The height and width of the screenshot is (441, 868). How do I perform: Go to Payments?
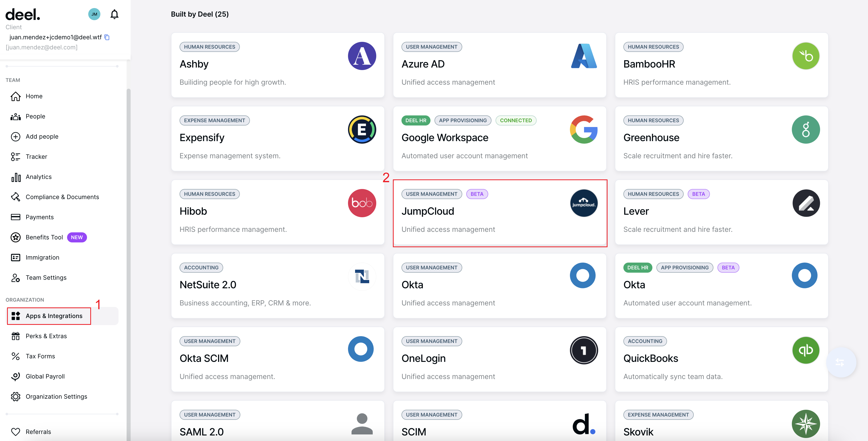coord(62,217)
